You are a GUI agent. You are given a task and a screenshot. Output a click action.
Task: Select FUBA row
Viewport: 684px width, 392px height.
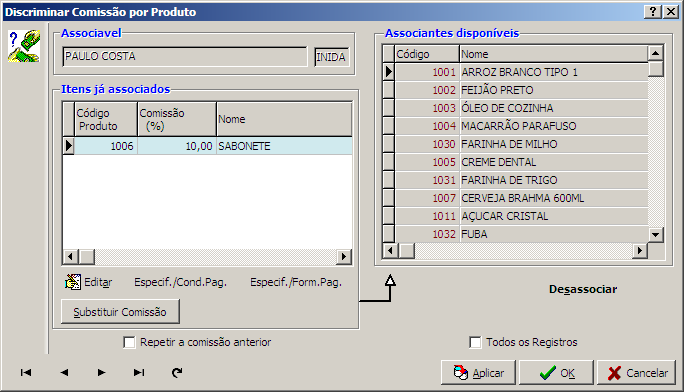tap(515, 234)
